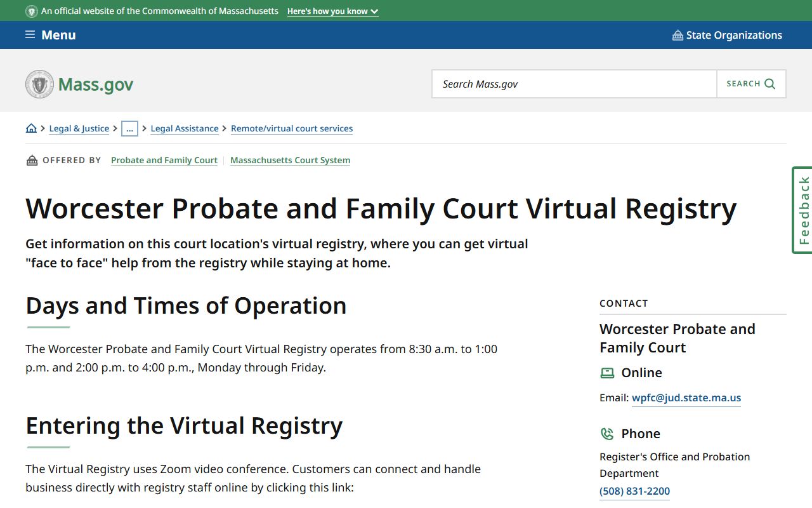Image resolution: width=812 pixels, height=508 pixels.
Task: Click the State Organizations building icon
Action: [678, 35]
